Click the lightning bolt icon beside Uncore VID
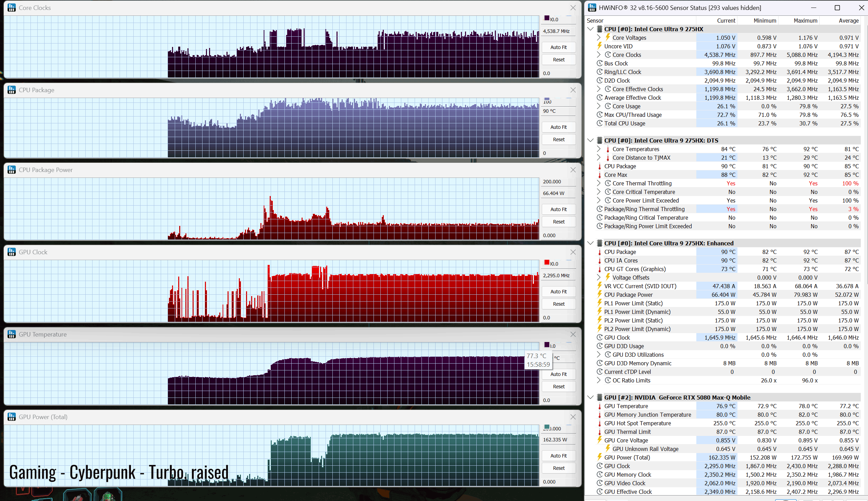This screenshot has height=501, width=868. tap(600, 46)
